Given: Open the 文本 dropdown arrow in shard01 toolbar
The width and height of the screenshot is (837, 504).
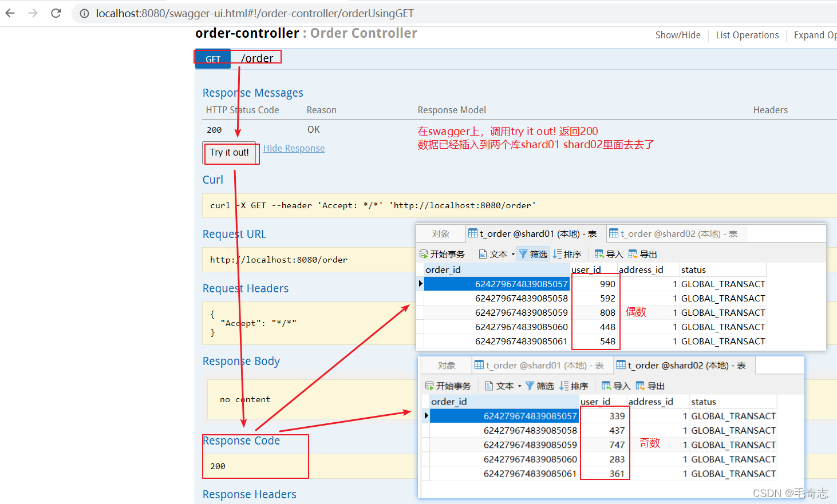Looking at the screenshot, I should pos(513,254).
